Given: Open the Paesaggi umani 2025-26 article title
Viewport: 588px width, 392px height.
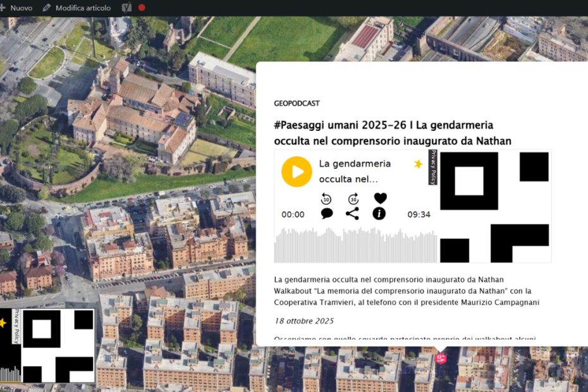Looking at the screenshot, I should pyautogui.click(x=392, y=133).
